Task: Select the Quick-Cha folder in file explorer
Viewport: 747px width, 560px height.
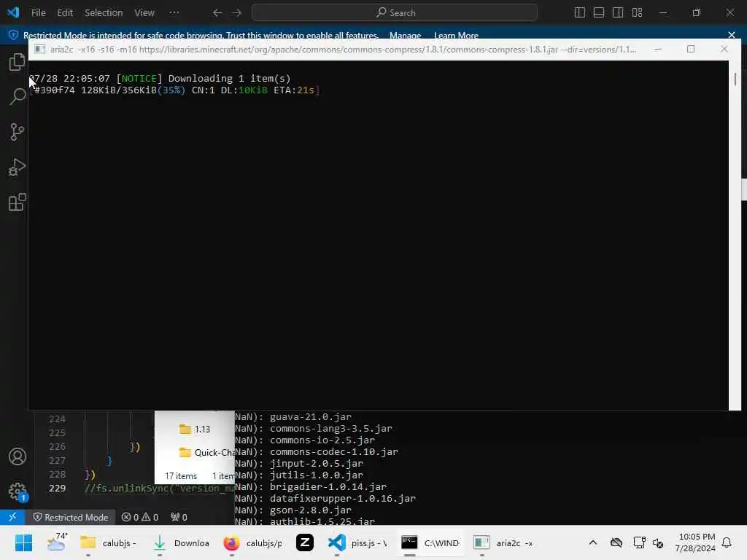Action: tap(206, 452)
